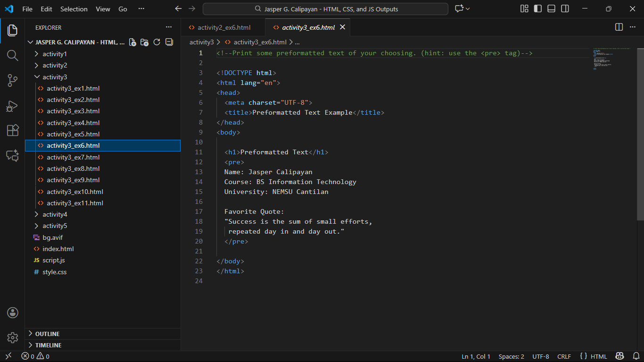Click the New Folder icon in Explorer

point(145,42)
